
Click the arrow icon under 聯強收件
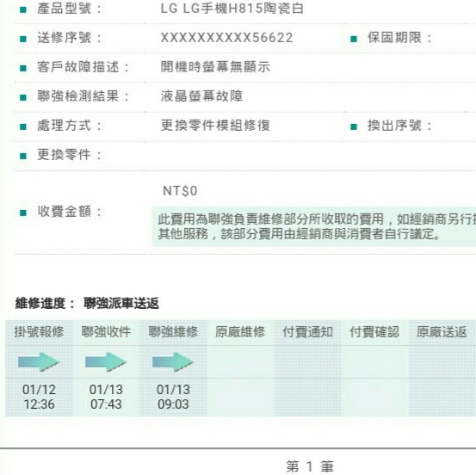(106, 361)
